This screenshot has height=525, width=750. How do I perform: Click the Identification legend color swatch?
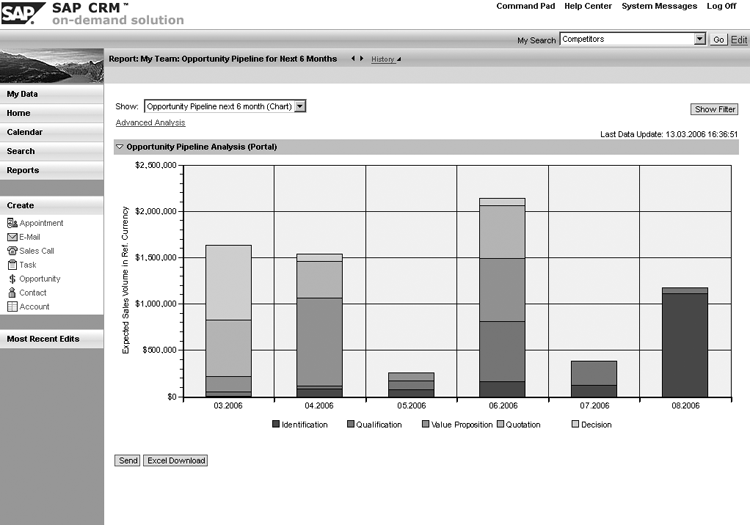(x=275, y=425)
